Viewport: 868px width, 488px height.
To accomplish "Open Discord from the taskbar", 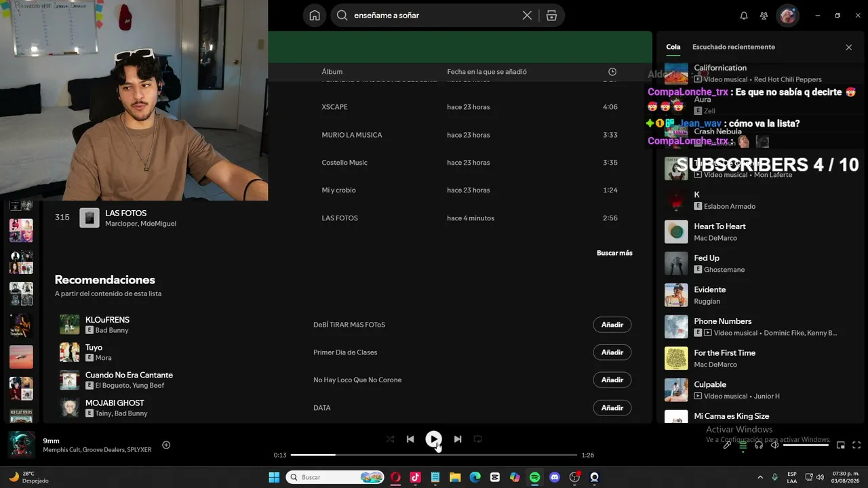I will [x=555, y=477].
